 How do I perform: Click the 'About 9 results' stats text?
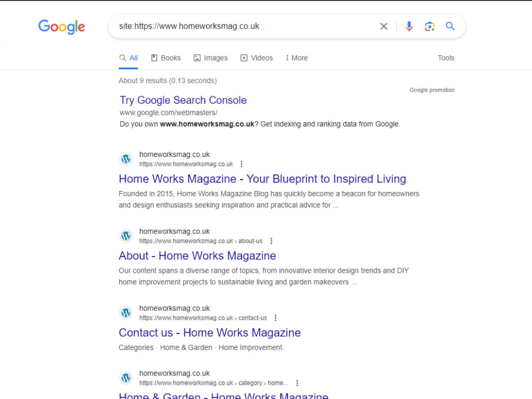(168, 81)
